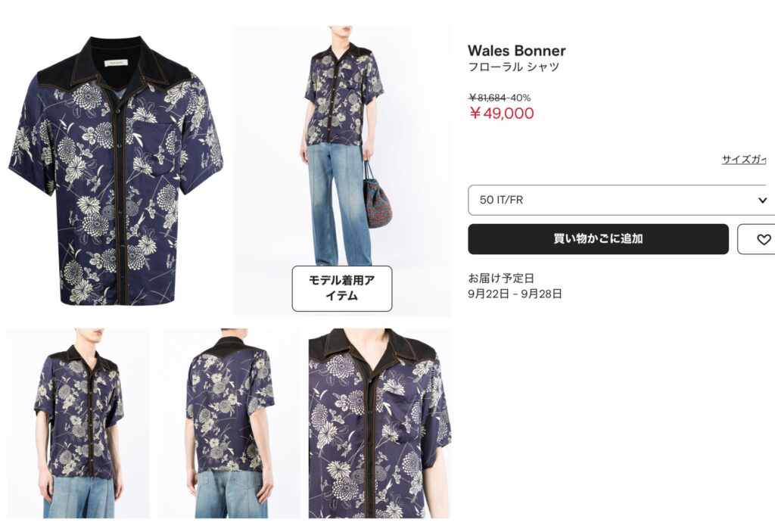775x532 pixels.
Task: Click the red ¥49,000 sale price
Action: point(502,114)
